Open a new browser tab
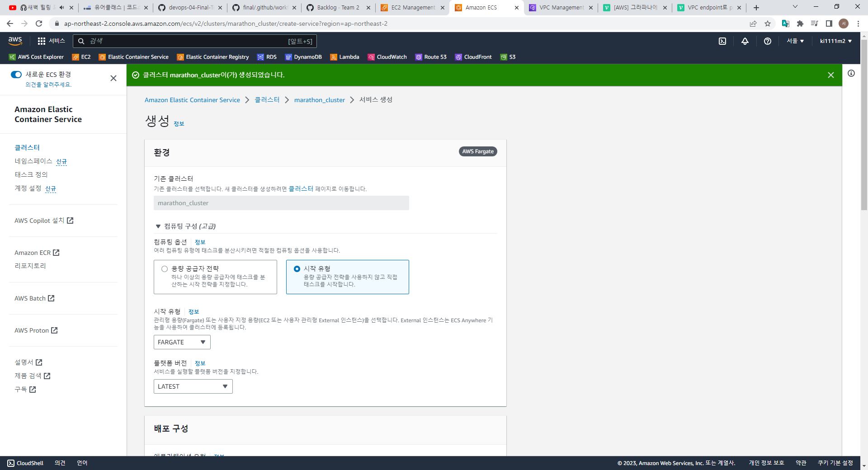This screenshot has width=868, height=470. tap(756, 8)
